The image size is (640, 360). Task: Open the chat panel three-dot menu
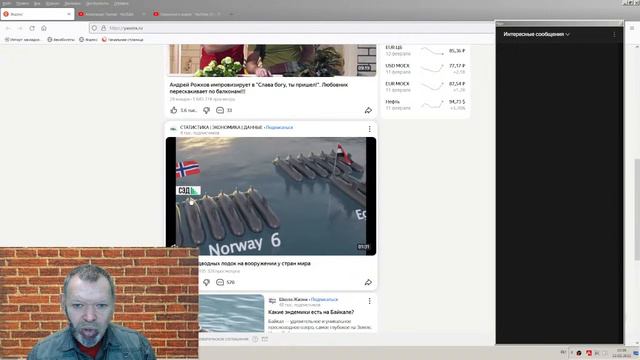(614, 35)
